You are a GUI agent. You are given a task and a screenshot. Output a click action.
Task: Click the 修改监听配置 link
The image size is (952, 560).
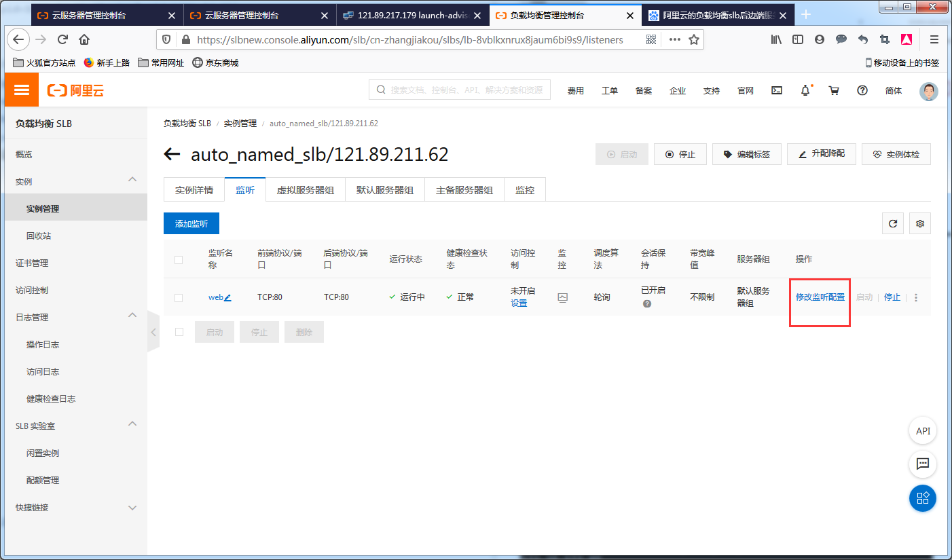[x=819, y=297]
